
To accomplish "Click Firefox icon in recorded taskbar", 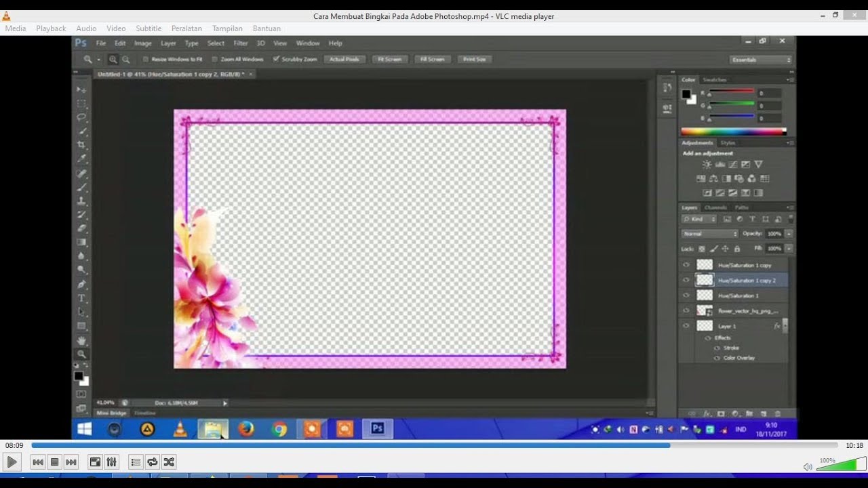I will tap(246, 428).
